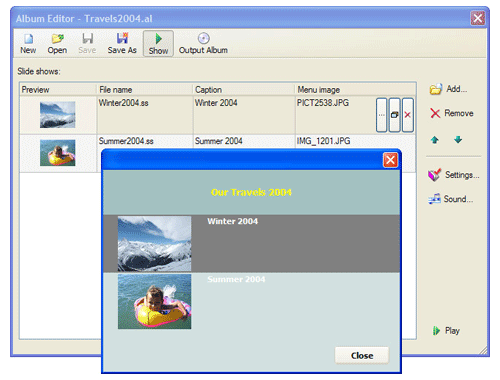Play the album
This screenshot has height=380, width=500.
coord(446,331)
